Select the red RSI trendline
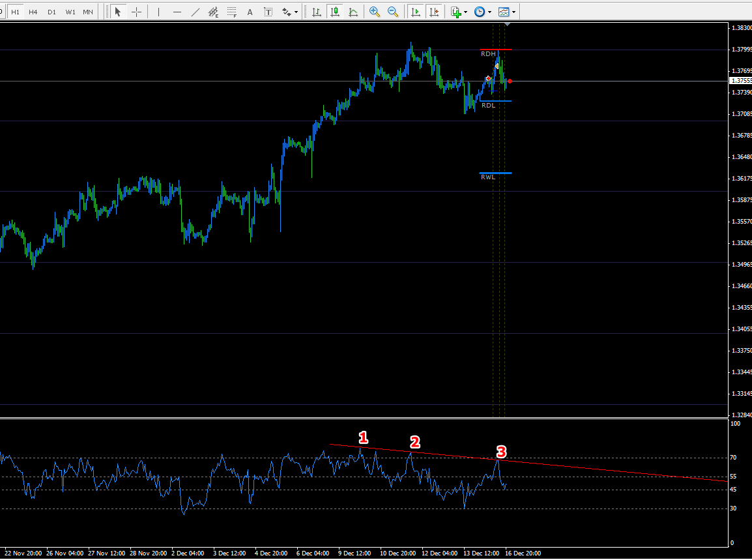 point(528,463)
